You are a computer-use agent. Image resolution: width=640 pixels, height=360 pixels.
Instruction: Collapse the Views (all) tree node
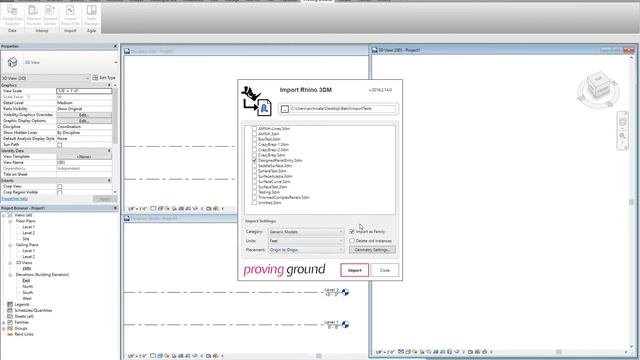point(4,215)
